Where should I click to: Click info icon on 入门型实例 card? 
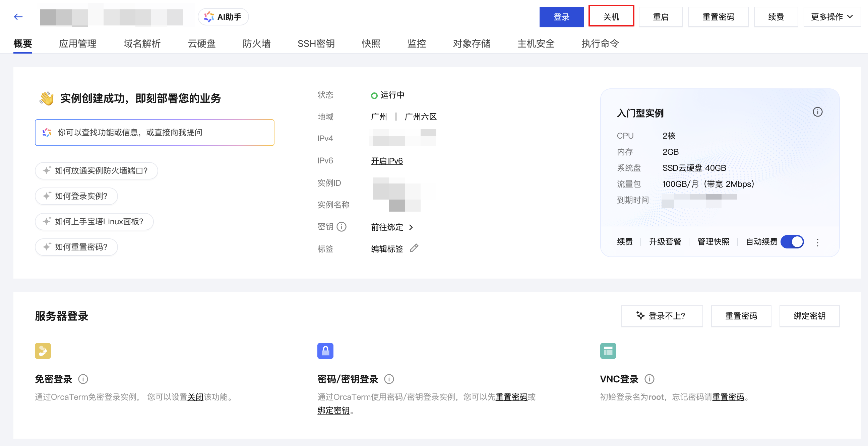[817, 112]
